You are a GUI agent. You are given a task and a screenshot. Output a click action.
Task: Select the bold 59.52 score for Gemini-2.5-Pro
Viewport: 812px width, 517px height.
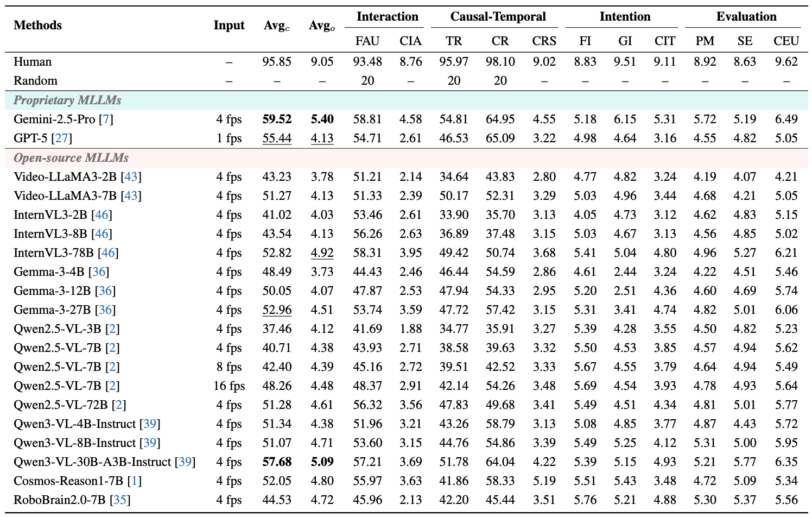click(277, 119)
